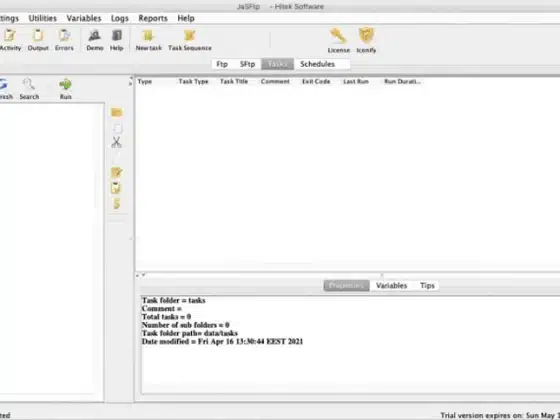
Task: Sort by the Comment column header
Action: (x=275, y=81)
